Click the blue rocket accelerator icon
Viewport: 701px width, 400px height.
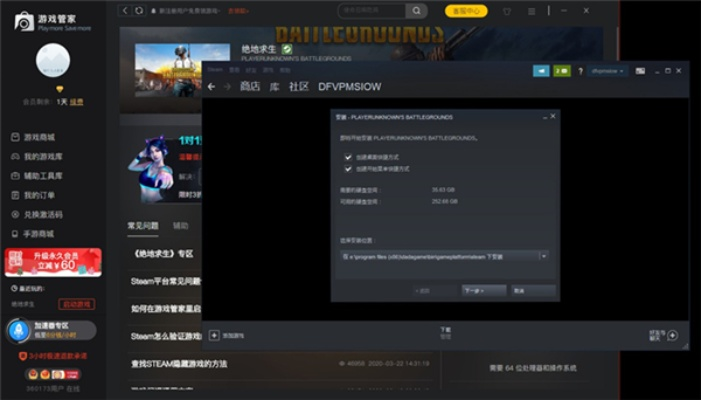19,331
